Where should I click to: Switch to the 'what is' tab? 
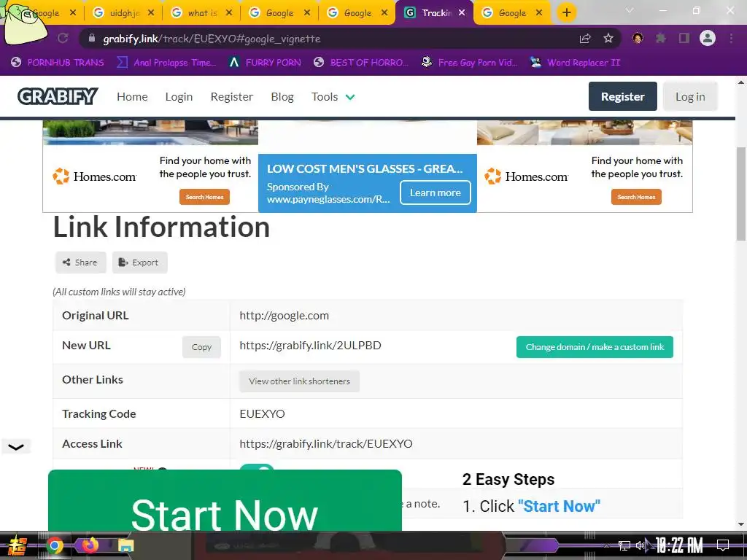point(202,13)
